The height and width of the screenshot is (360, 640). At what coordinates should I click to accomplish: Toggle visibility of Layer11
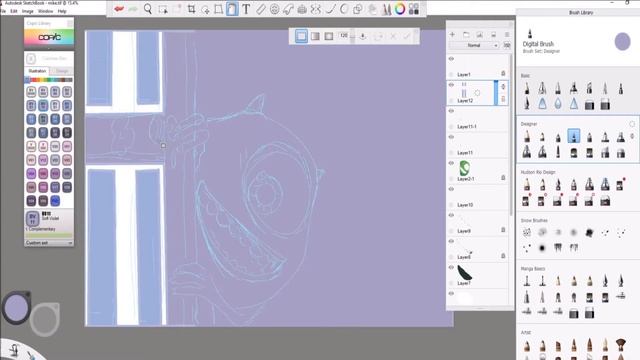(451, 137)
